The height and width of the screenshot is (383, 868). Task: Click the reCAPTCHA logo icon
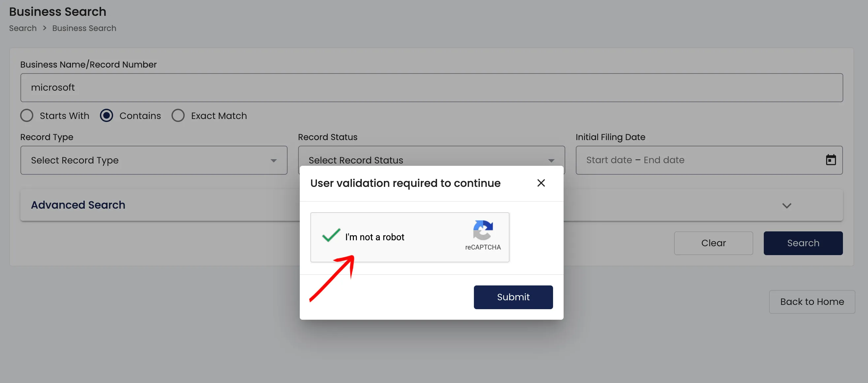point(483,230)
